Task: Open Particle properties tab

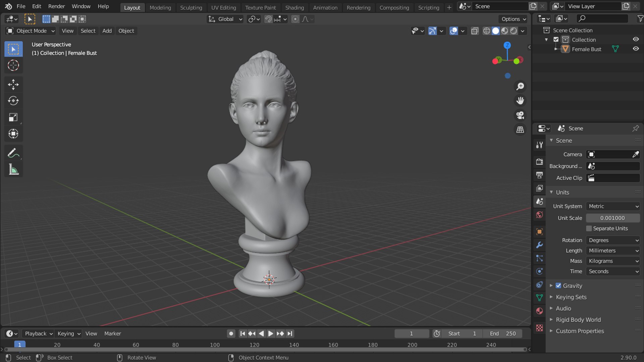Action: (539, 258)
